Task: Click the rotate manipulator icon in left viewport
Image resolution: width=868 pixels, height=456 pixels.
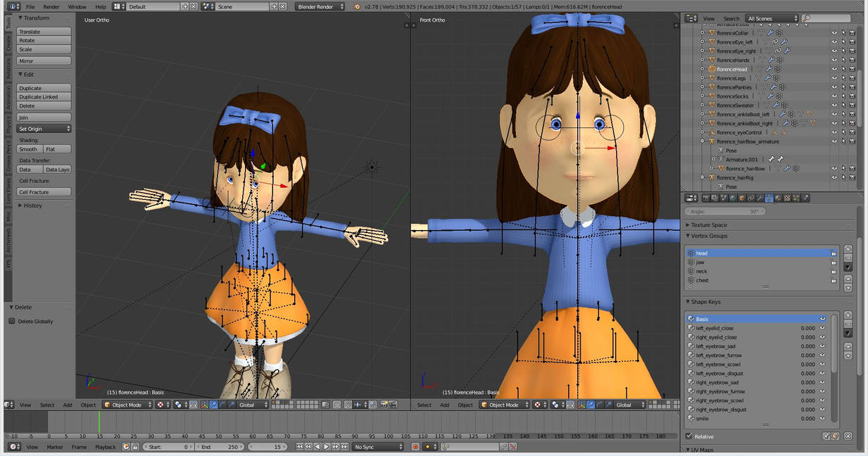Action: (x=222, y=405)
